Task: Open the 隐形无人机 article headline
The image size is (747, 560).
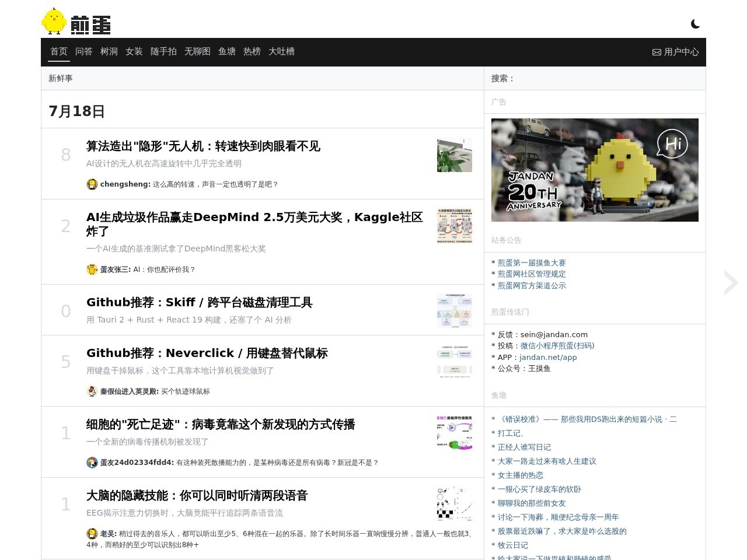Action: pos(203,146)
